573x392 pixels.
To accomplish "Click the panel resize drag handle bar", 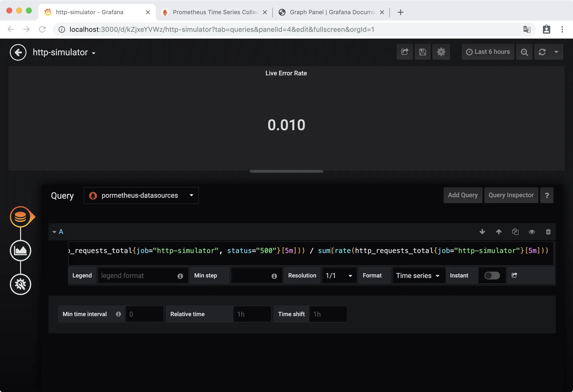I will [286, 171].
